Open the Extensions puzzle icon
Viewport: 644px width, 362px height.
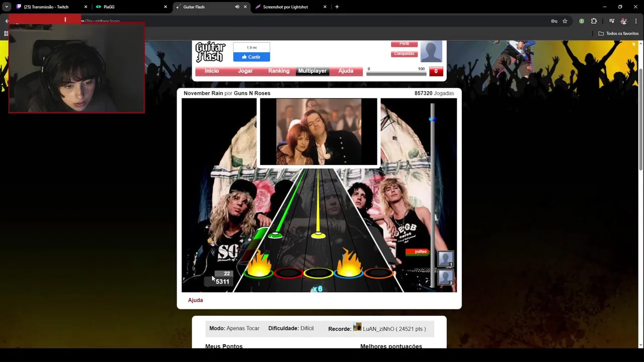tap(594, 21)
